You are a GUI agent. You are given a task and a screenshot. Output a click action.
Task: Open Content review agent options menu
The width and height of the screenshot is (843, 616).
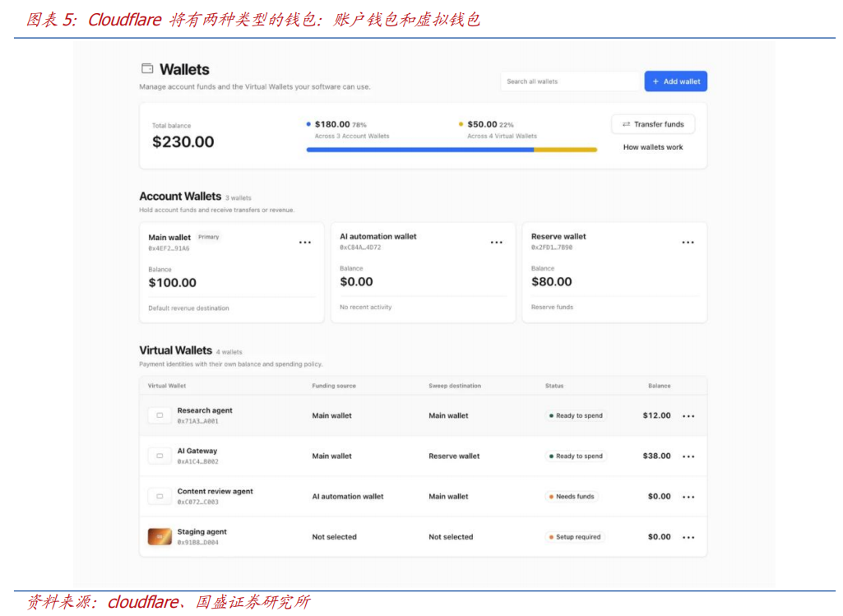coord(688,497)
